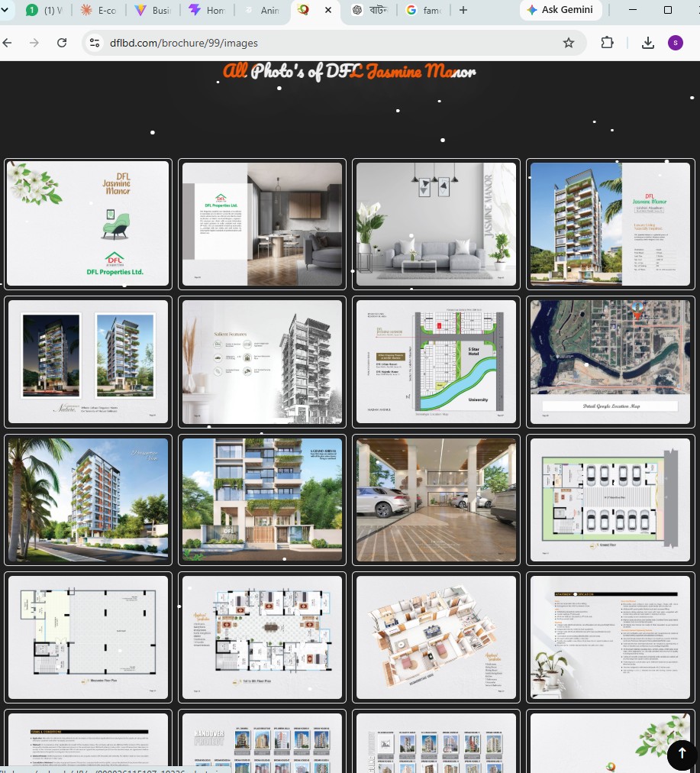Open the Ask Gemini button
The image size is (700, 773).
560,10
